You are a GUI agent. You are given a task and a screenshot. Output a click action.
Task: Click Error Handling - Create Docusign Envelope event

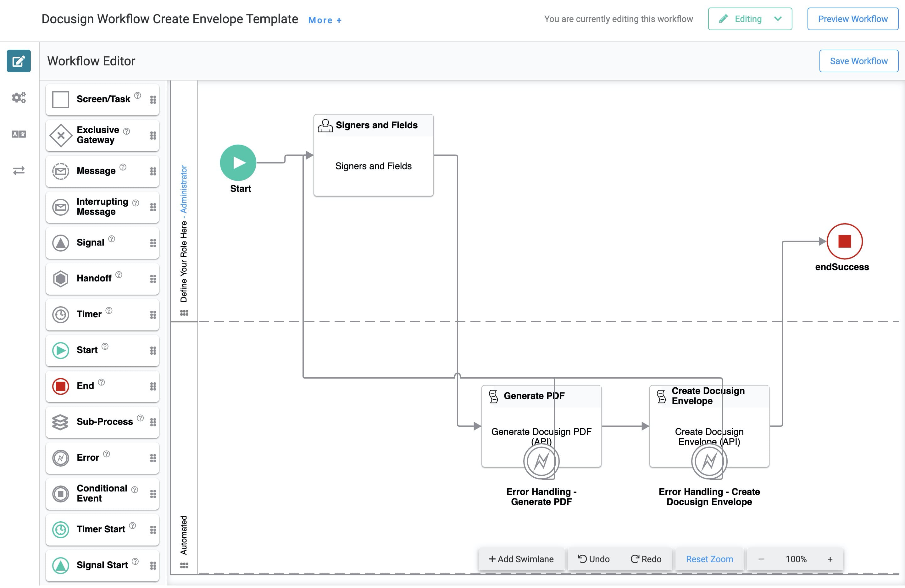click(709, 461)
